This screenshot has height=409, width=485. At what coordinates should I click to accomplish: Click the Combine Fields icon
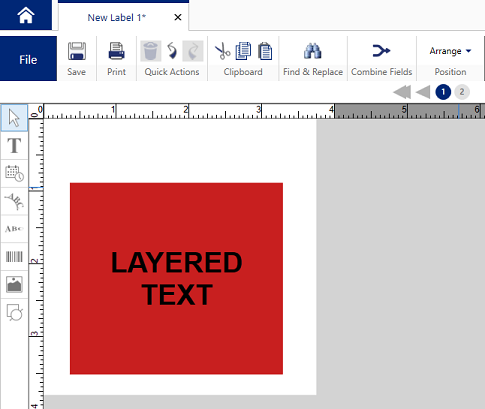(381, 51)
